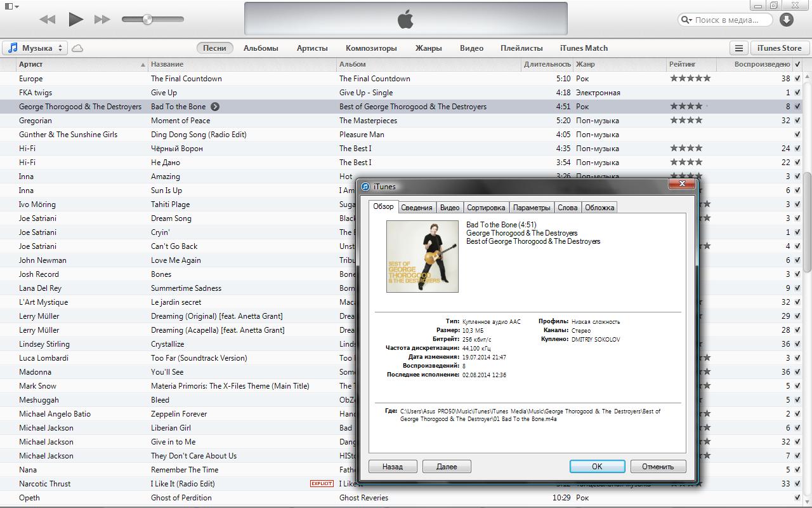Toggle checkbox for FKA twigs track
This screenshot has height=508, width=812.
tap(797, 93)
